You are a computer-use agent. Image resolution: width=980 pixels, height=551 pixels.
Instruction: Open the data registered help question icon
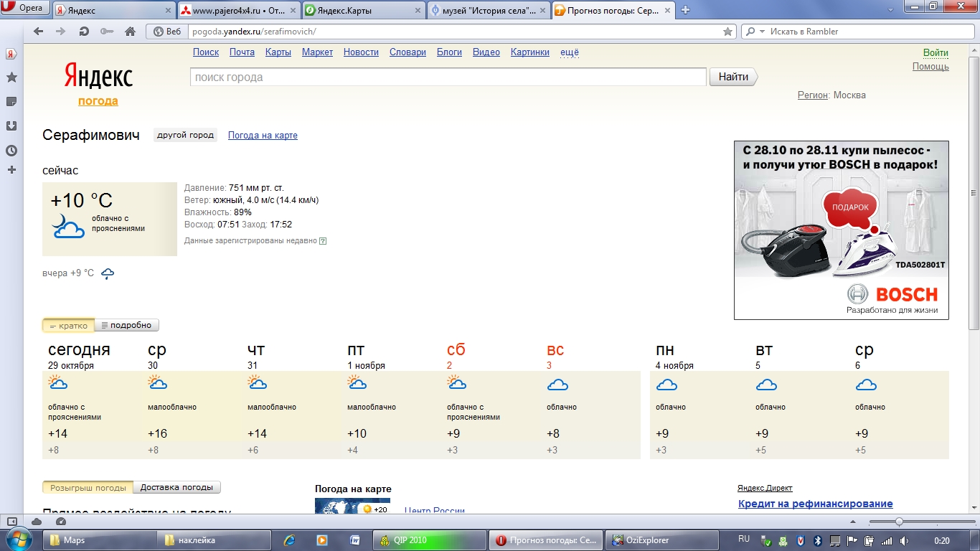(323, 241)
